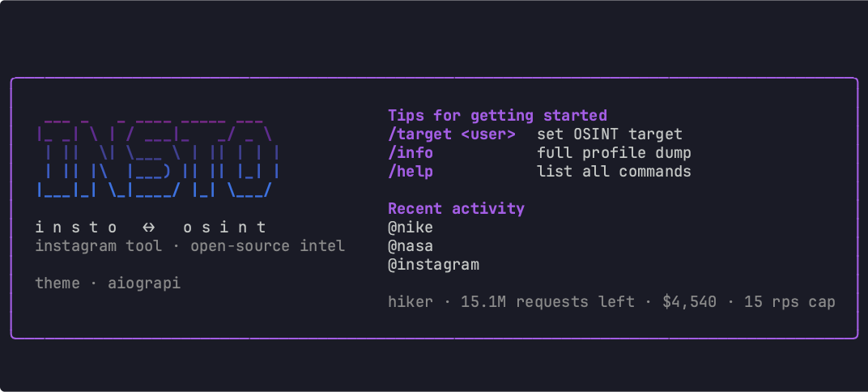This screenshot has height=392, width=868.
Task: Open the /help command tip
Action: pos(411,172)
